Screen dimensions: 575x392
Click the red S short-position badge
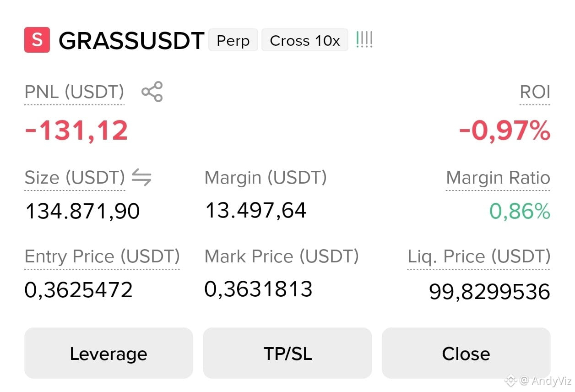37,40
